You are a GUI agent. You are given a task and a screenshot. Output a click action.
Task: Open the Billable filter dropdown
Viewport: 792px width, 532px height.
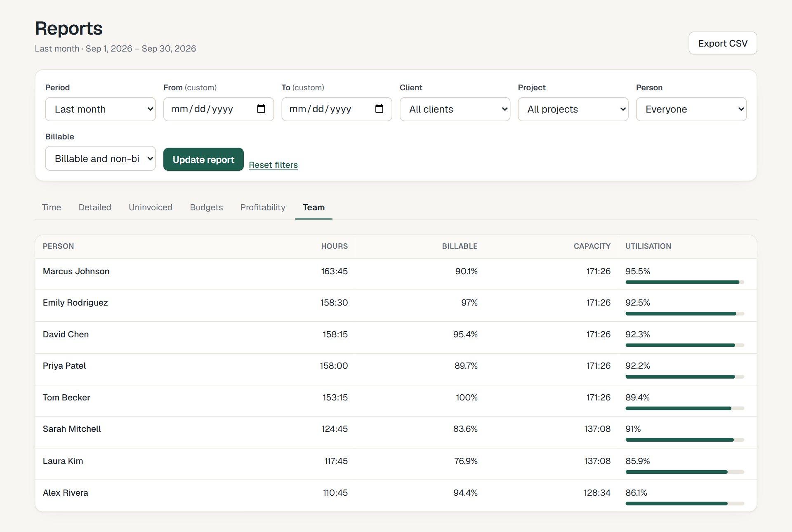(100, 158)
